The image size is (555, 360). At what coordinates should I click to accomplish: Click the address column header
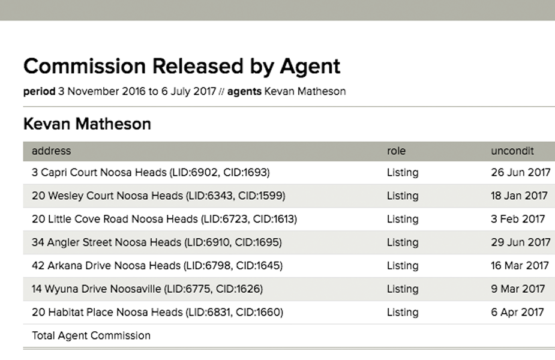click(x=51, y=151)
